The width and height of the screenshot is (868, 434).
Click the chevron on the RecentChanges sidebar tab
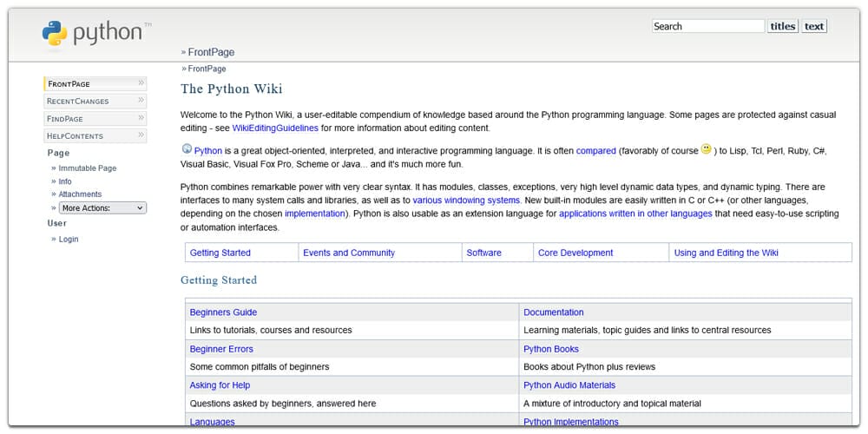click(x=141, y=100)
